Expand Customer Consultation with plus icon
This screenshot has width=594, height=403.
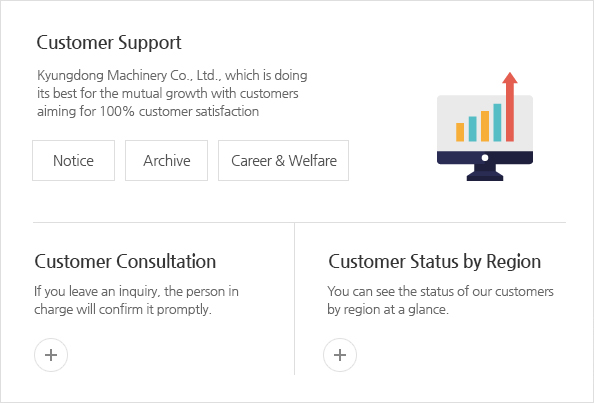point(51,355)
